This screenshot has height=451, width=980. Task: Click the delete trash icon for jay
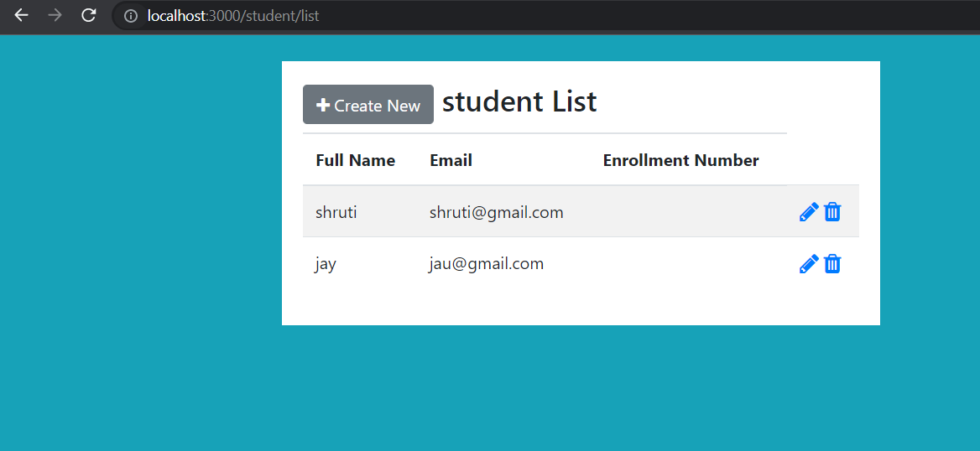click(832, 265)
